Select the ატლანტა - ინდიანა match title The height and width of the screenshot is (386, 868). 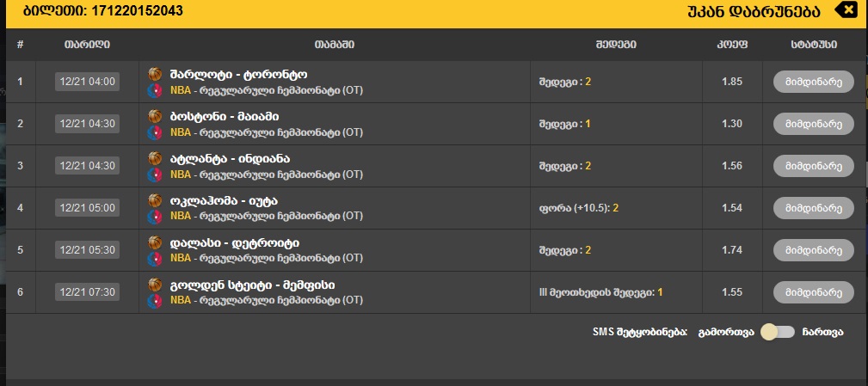[230, 159]
